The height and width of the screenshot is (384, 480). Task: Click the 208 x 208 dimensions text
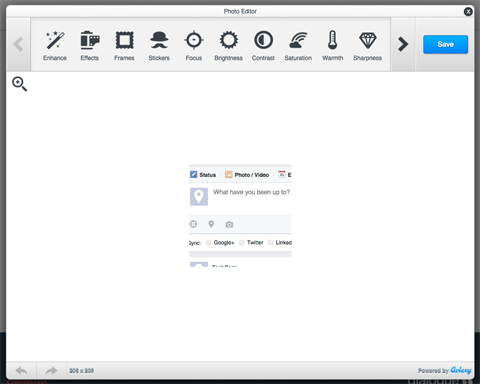(81, 371)
